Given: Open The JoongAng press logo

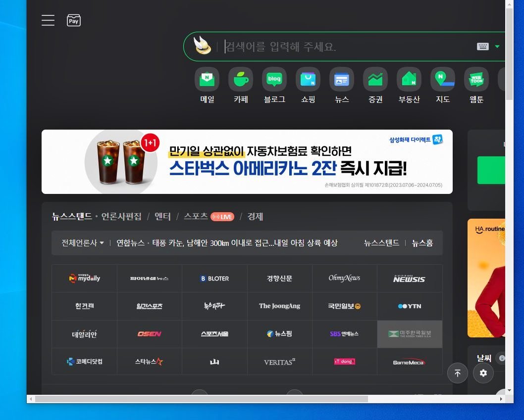Looking at the screenshot, I should tap(279, 306).
